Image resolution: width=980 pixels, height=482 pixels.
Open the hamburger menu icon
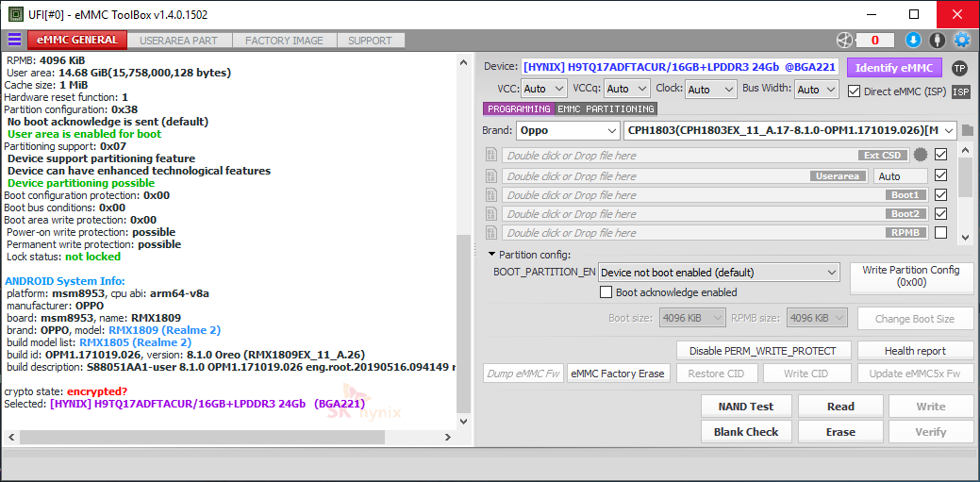(x=14, y=40)
